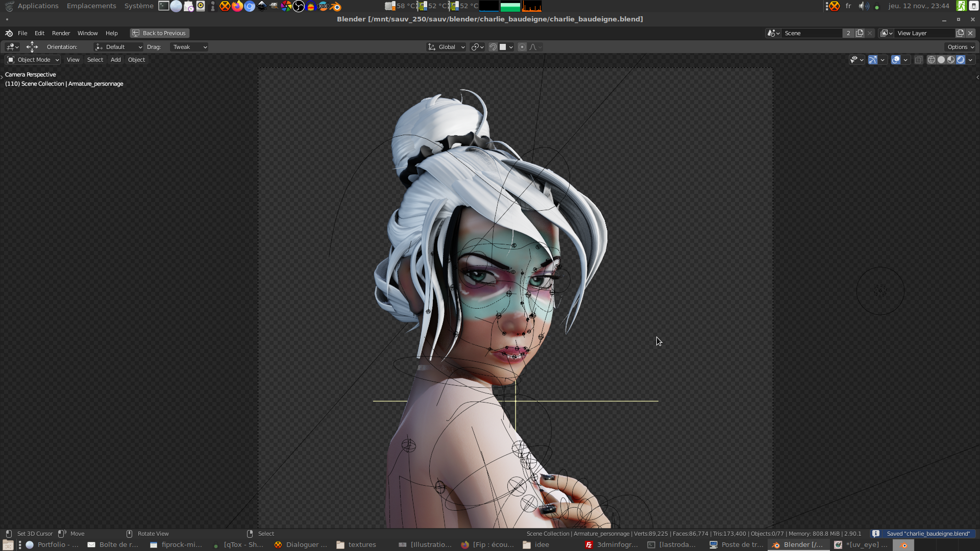Switch to textures taskbar window
Screen dimensions: 980x551
coord(356,545)
